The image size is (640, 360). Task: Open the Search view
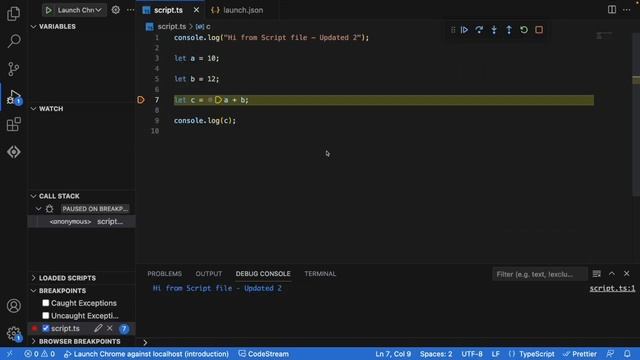(x=13, y=41)
